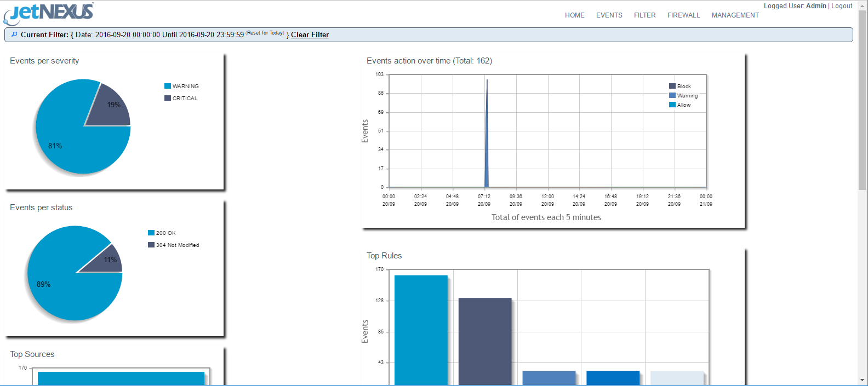Click the tallest bar in Top Rules
Image resolution: width=868 pixels, height=386 pixels.
(x=421, y=330)
